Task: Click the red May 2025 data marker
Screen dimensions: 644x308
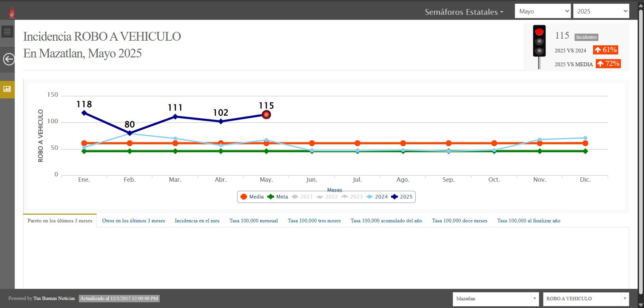Action: [266, 115]
